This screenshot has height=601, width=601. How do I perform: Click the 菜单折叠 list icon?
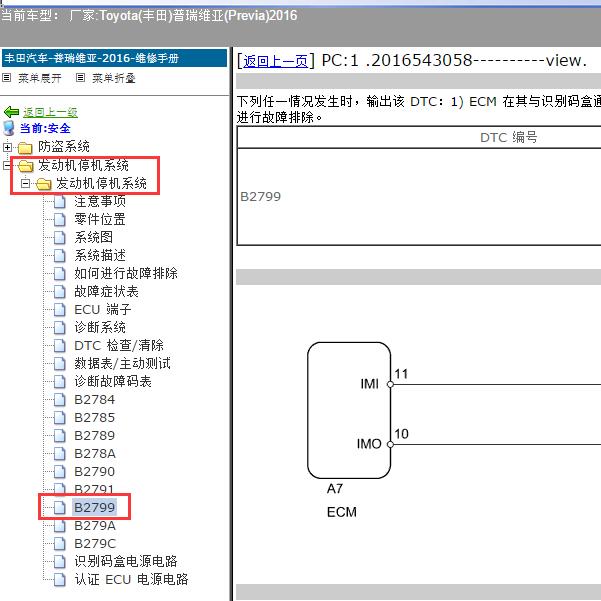(80, 78)
